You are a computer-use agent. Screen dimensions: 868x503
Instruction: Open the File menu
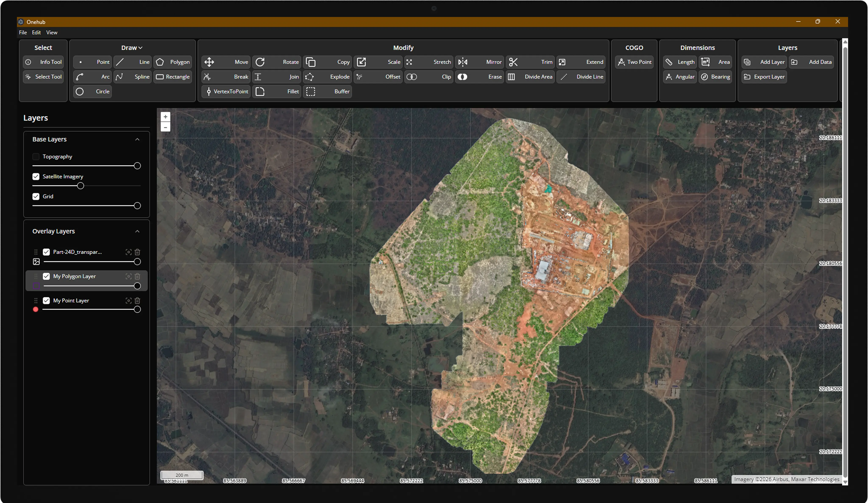click(x=23, y=32)
